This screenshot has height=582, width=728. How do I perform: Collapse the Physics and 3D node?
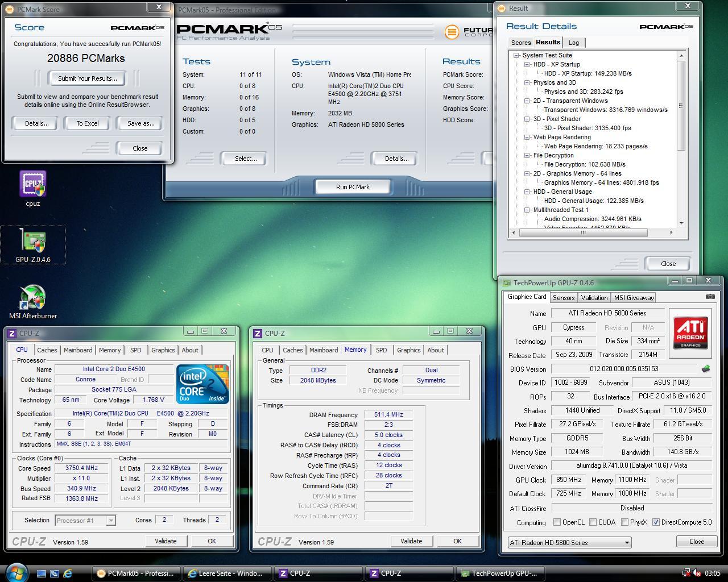(x=527, y=83)
